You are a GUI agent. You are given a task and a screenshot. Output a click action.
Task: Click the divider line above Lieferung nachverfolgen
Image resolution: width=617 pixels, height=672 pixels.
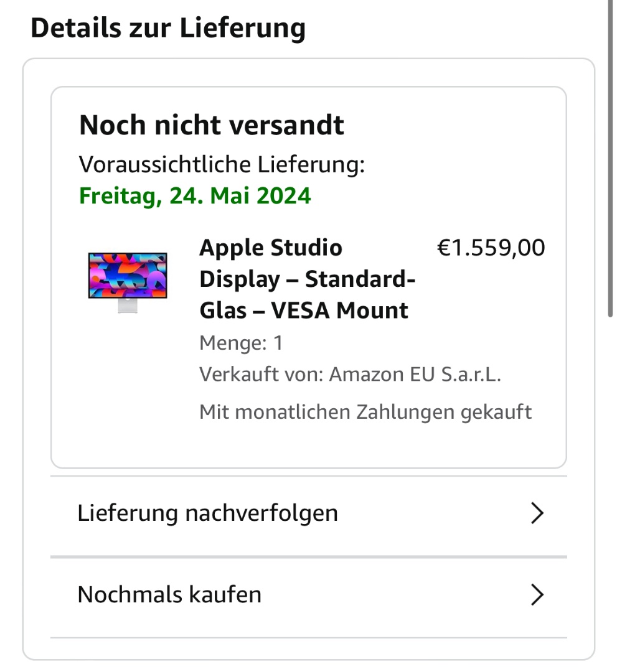[308, 477]
